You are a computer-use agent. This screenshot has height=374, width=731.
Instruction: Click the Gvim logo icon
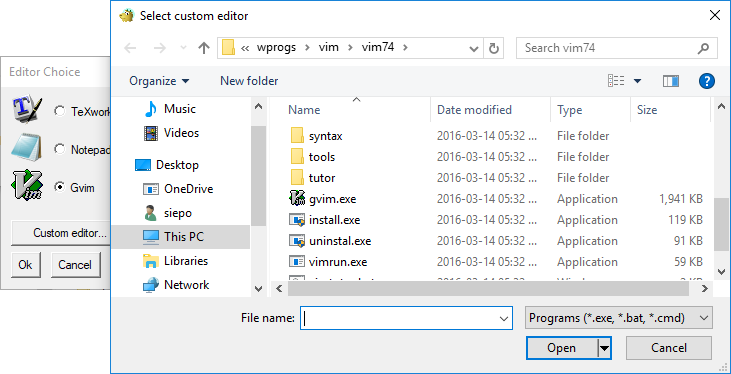[x=27, y=186]
